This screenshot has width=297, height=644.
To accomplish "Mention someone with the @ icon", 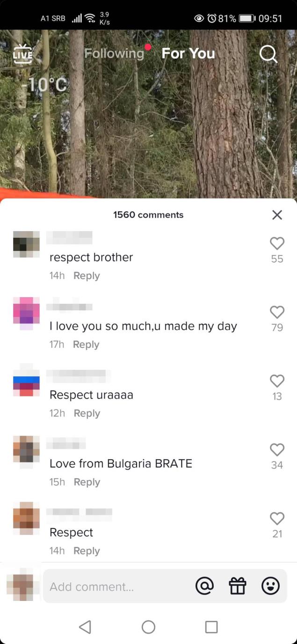I will pyautogui.click(x=204, y=586).
